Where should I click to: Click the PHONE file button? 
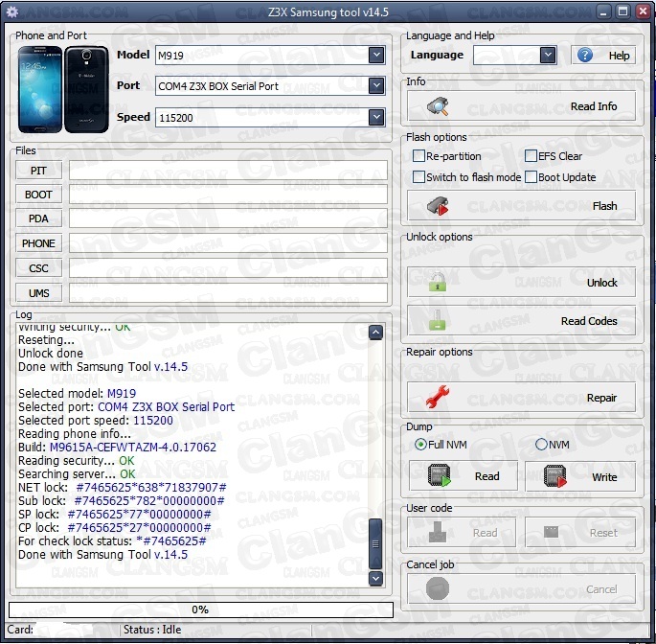[x=38, y=243]
